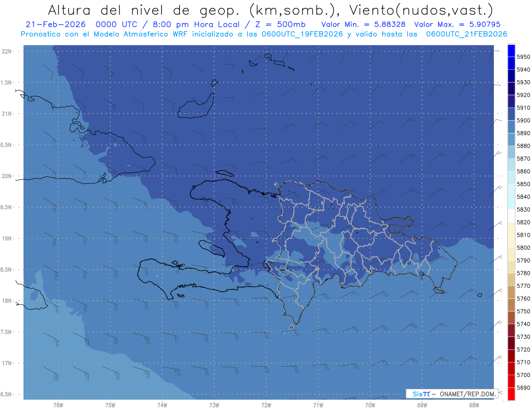The image size is (532, 411).
Task: Click the '5950' color bar value
Action: pos(524,57)
